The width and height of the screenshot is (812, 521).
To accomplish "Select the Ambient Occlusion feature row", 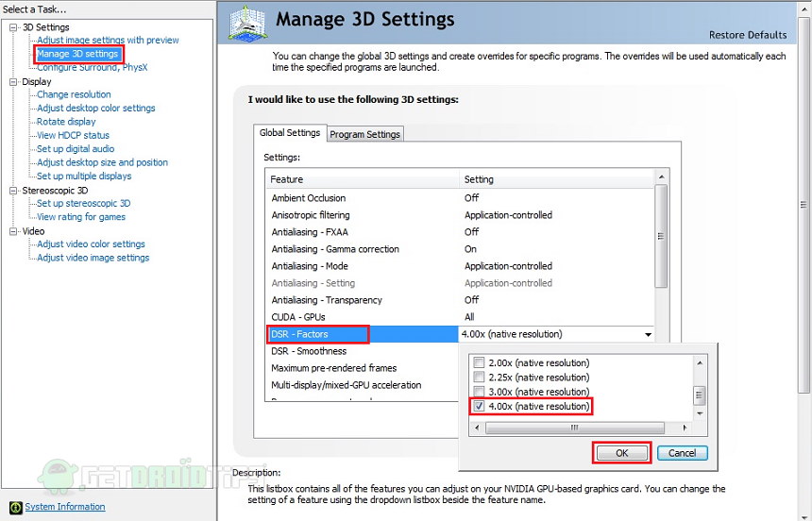I will point(460,198).
